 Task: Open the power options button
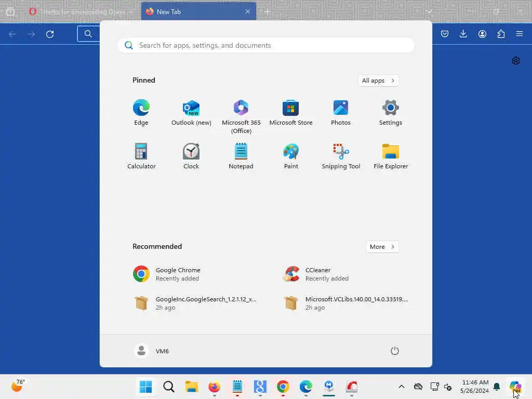tap(395, 351)
